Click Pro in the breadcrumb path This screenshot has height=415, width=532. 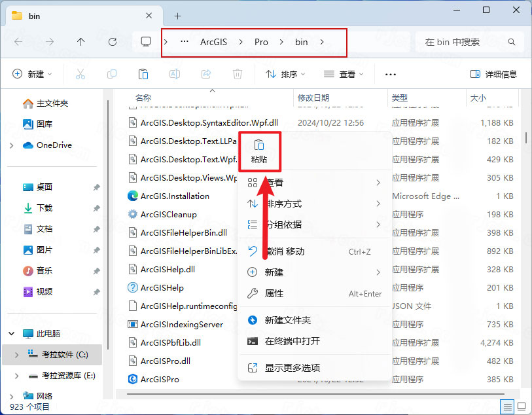point(261,42)
